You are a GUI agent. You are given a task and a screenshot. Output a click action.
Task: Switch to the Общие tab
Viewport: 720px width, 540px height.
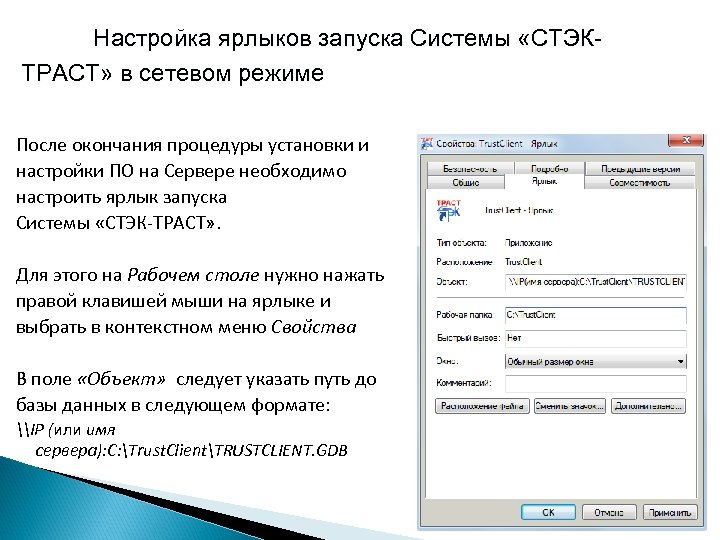tap(466, 182)
